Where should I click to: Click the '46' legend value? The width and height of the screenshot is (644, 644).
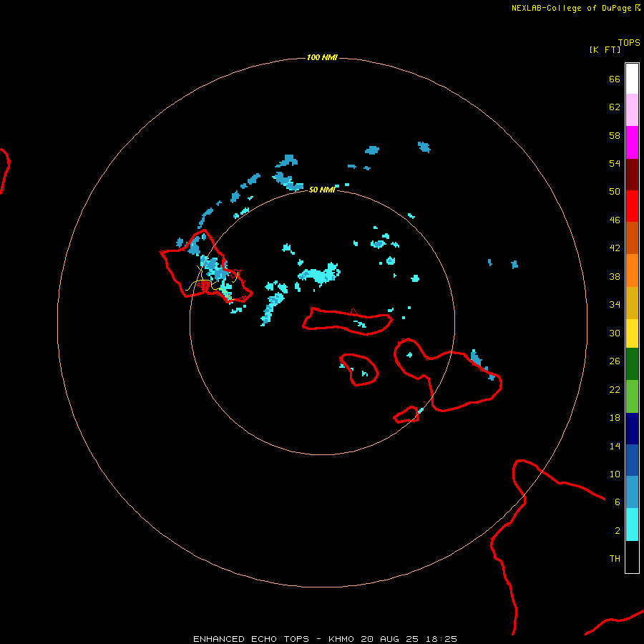pos(615,220)
